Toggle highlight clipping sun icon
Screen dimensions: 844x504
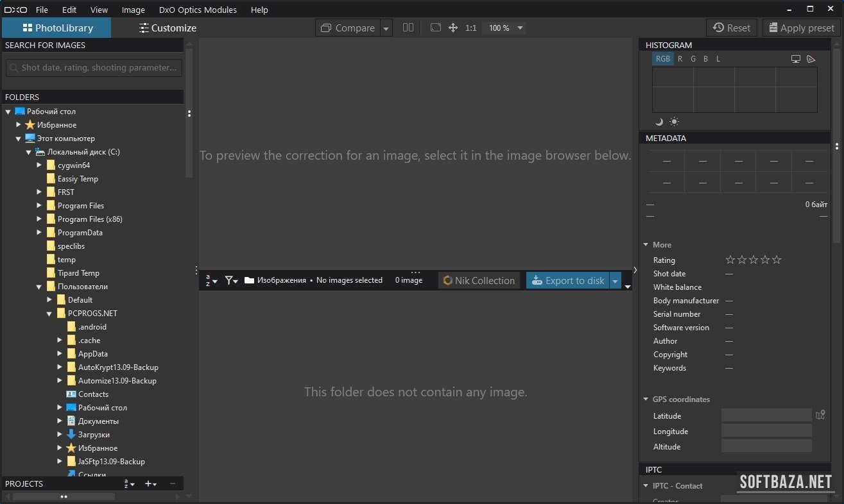click(674, 121)
